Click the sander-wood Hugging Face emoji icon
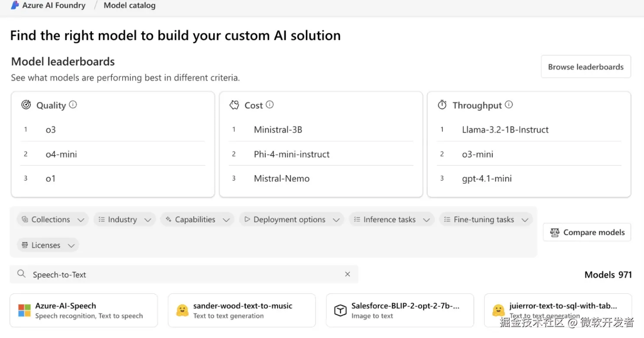Screen dimensions: 644x338 (182, 311)
